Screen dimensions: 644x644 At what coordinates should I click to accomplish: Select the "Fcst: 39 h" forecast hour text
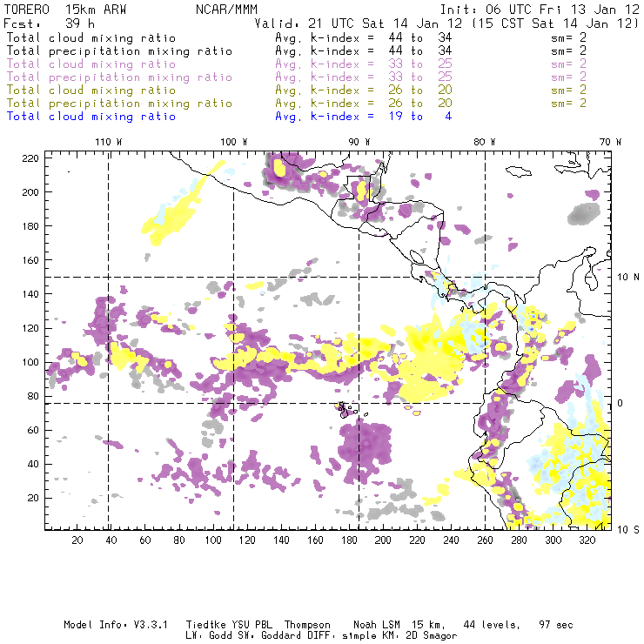tap(50, 23)
